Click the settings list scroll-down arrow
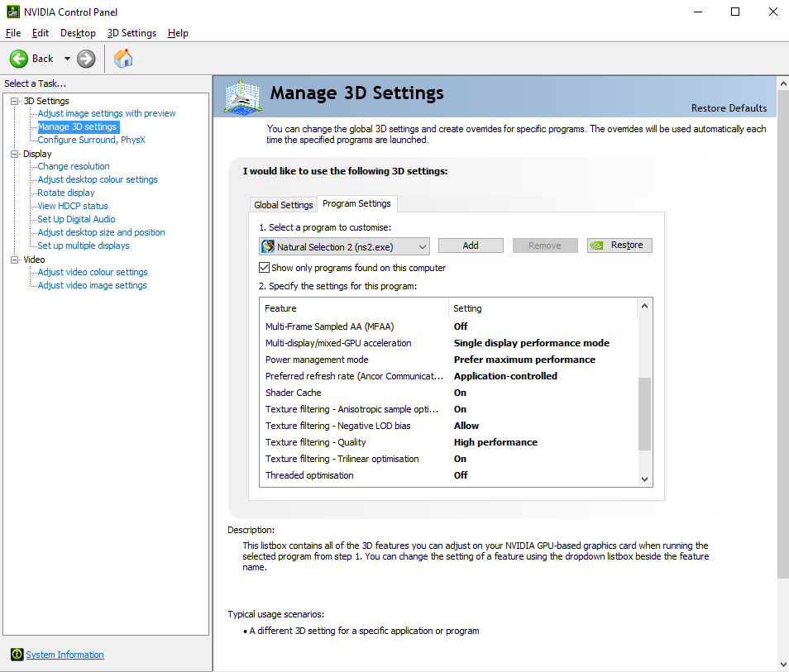Viewport: 789px width, 672px height. click(644, 479)
